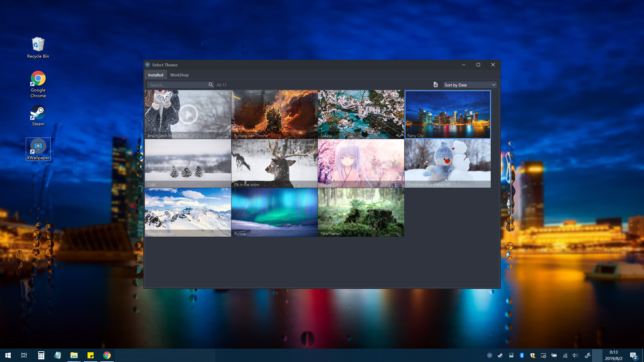
Task: Click the create new theme icon
Action: click(x=436, y=84)
